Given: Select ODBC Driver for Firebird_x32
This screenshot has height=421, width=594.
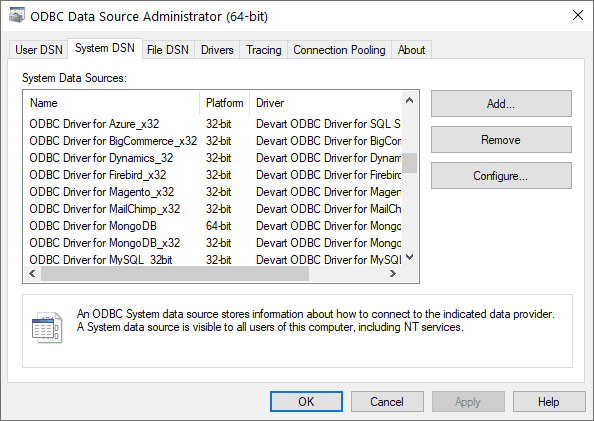Looking at the screenshot, I should (x=98, y=175).
